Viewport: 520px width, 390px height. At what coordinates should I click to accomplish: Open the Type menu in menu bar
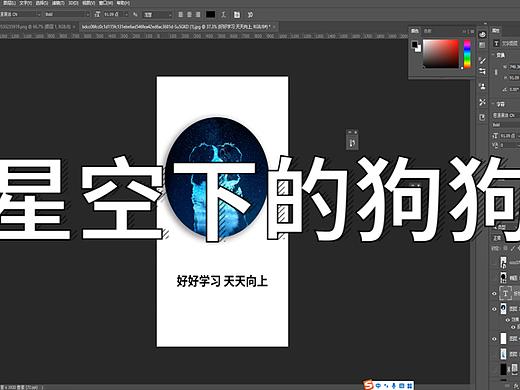coord(25,3)
